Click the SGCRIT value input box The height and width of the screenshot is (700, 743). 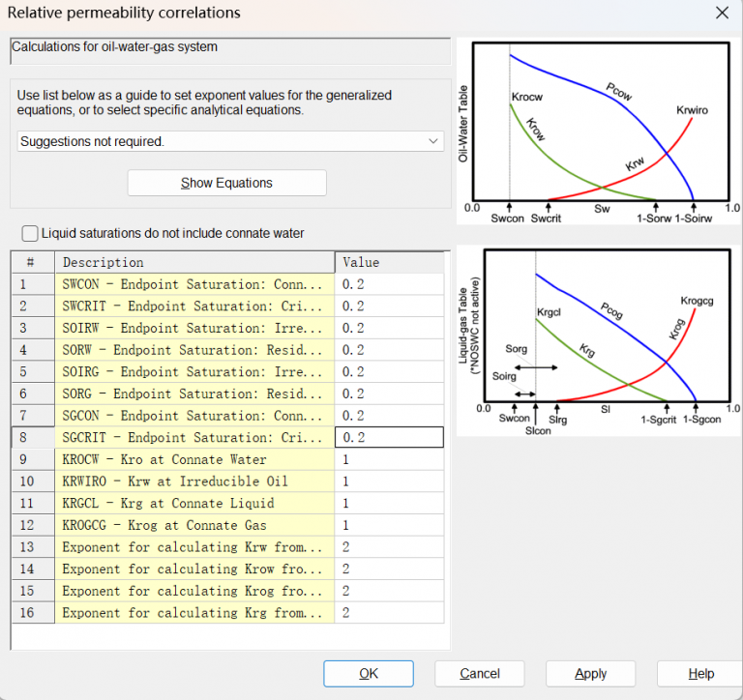click(389, 437)
